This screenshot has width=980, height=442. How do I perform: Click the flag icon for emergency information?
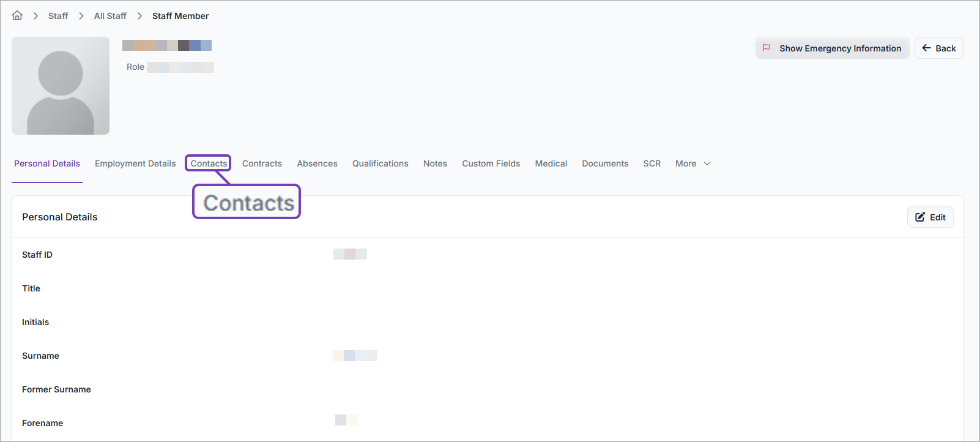coord(767,48)
